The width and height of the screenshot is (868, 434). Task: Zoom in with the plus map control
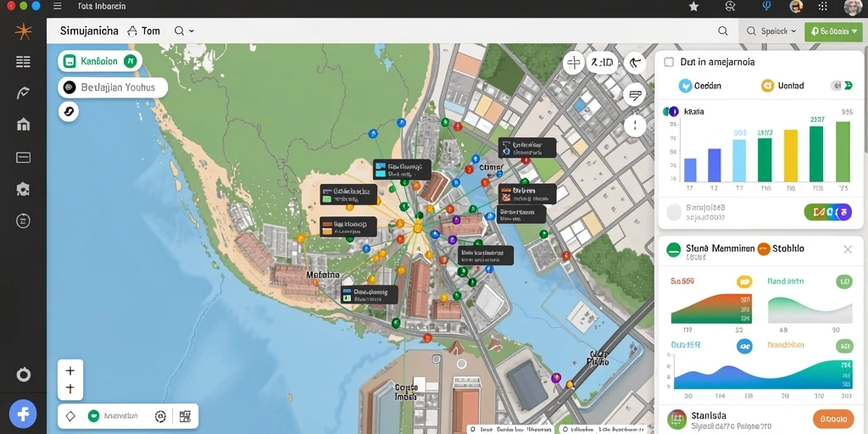(x=70, y=370)
